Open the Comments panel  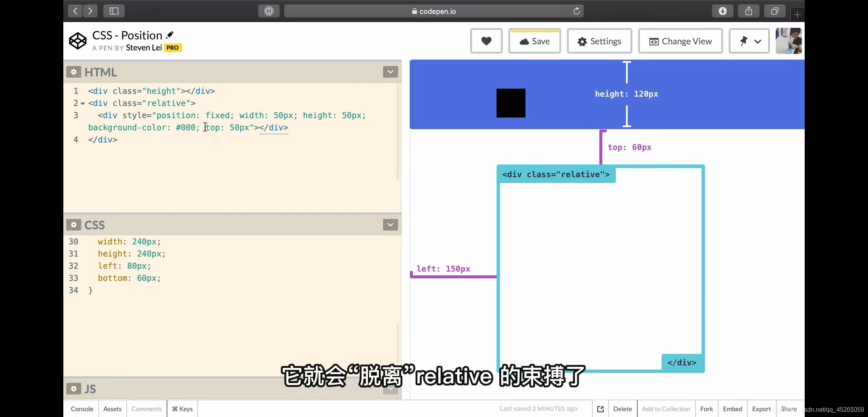(146, 409)
